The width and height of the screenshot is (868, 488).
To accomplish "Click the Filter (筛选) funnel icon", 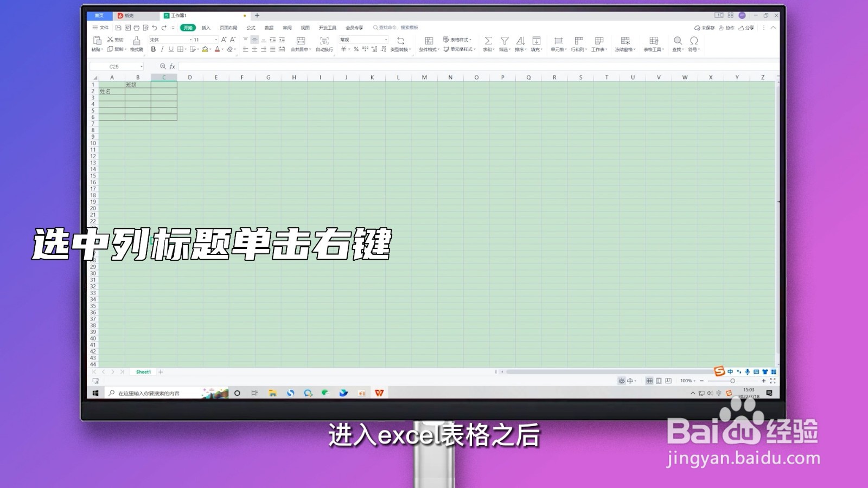I will (505, 41).
